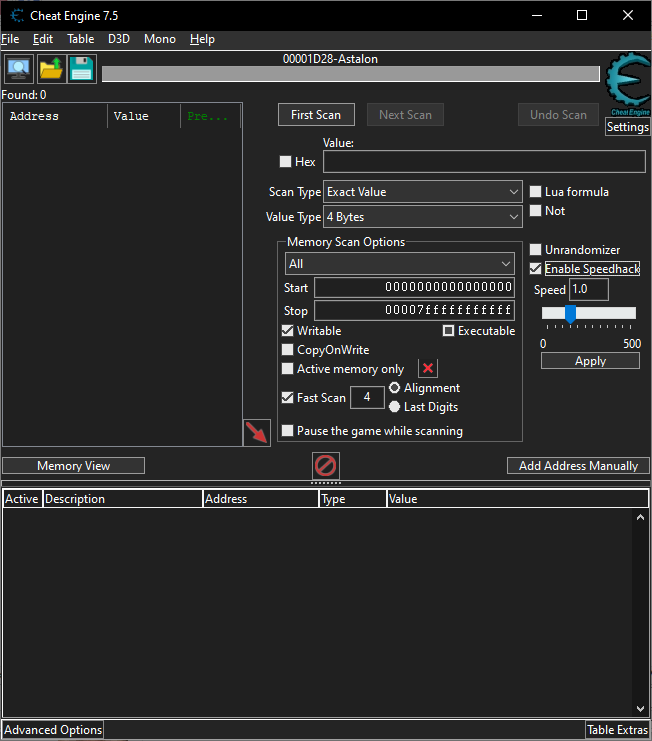The image size is (652, 741).
Task: Open the memory region All dropdown
Action: tap(400, 264)
